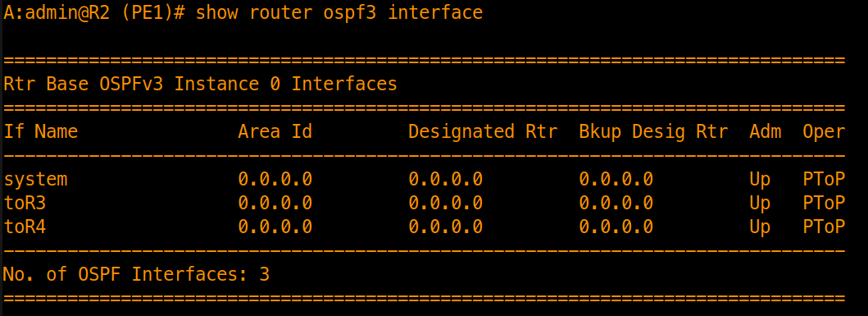Select the prompt text "A:admin@R2 (PE1)#"
The image size is (868, 316).
pyautogui.click(x=94, y=12)
